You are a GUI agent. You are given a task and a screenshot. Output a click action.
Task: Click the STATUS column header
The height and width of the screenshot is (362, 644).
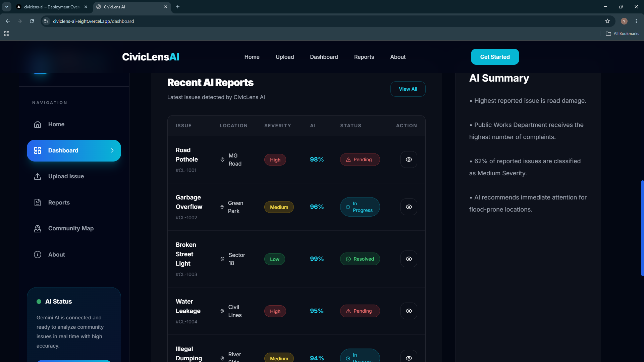click(x=351, y=126)
